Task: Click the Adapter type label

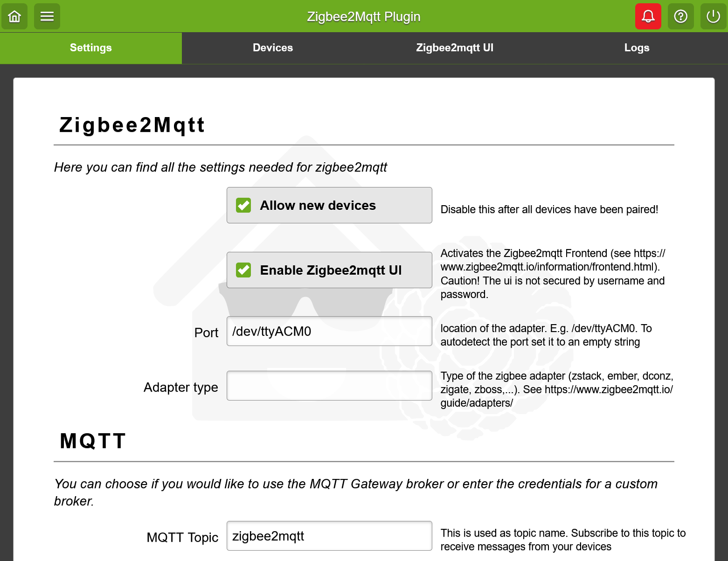Action: (181, 387)
